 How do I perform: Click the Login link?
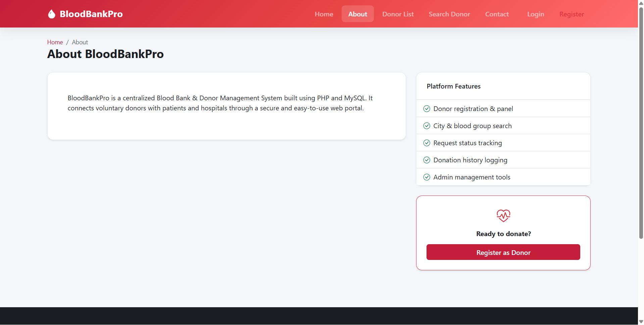pos(536,14)
